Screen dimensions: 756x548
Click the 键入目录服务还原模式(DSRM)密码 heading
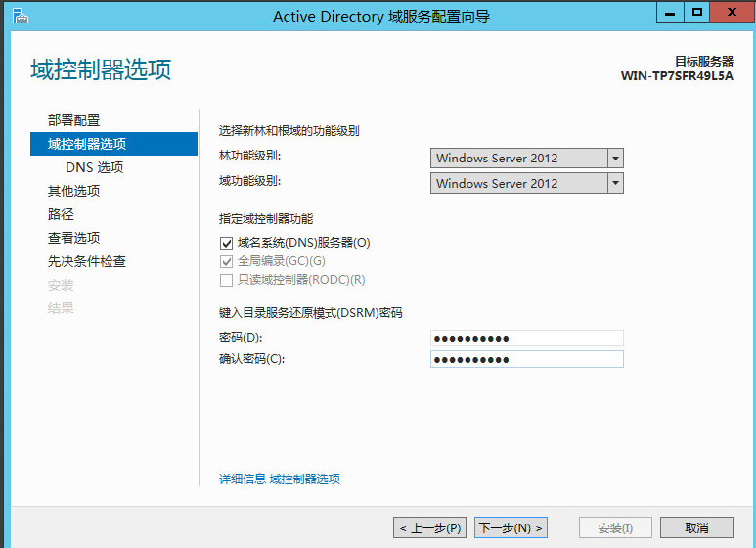(x=310, y=313)
